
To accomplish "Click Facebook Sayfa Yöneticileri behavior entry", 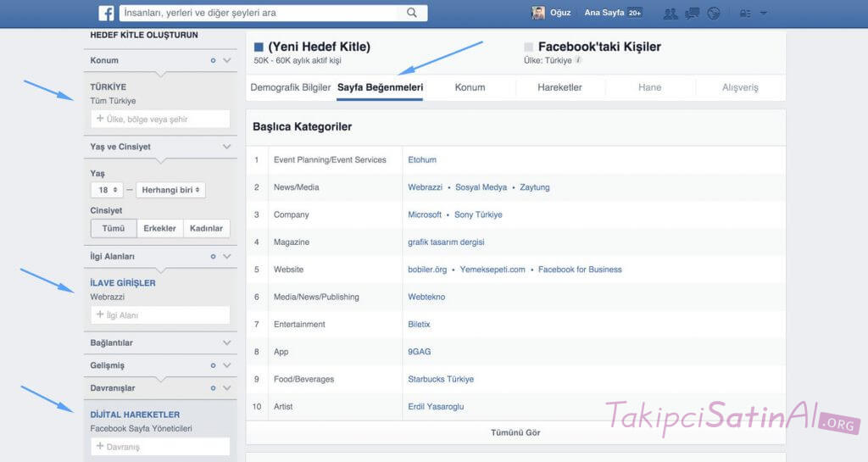I will [x=142, y=429].
